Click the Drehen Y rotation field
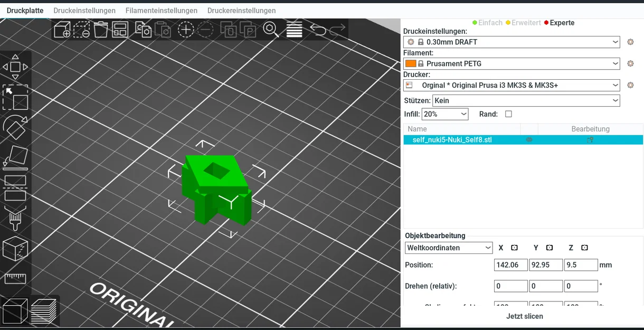This screenshot has width=644, height=330. click(x=546, y=286)
